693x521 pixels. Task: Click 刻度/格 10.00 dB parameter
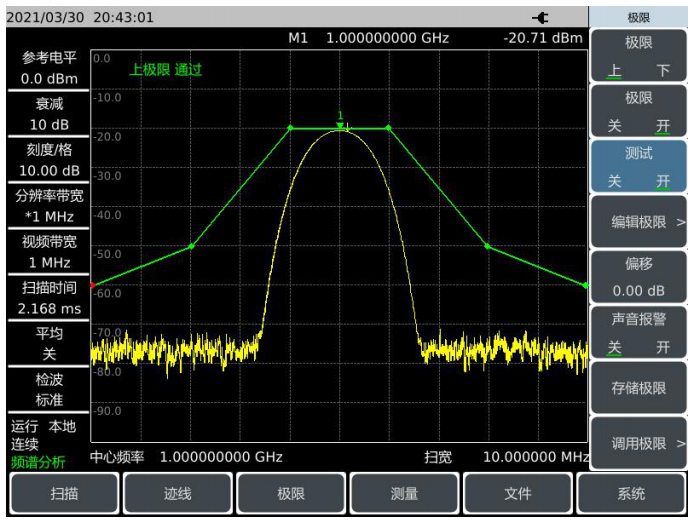(49, 160)
